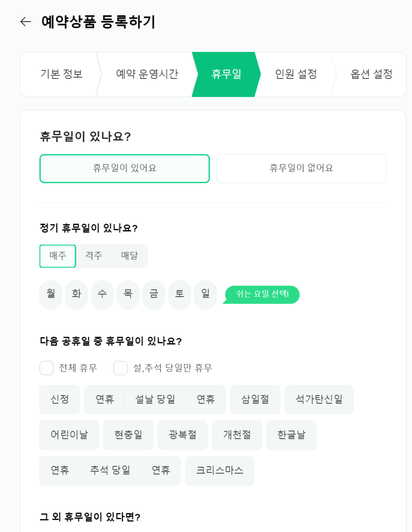Image resolution: width=412 pixels, height=532 pixels.
Task: Toggle Monday (월) as closed day
Action: coord(51,294)
